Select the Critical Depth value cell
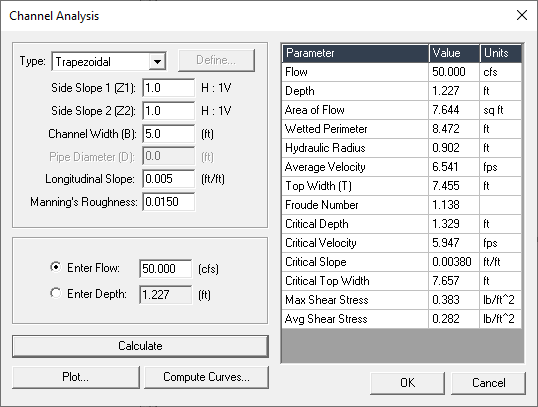The width and height of the screenshot is (538, 407). coord(454,224)
